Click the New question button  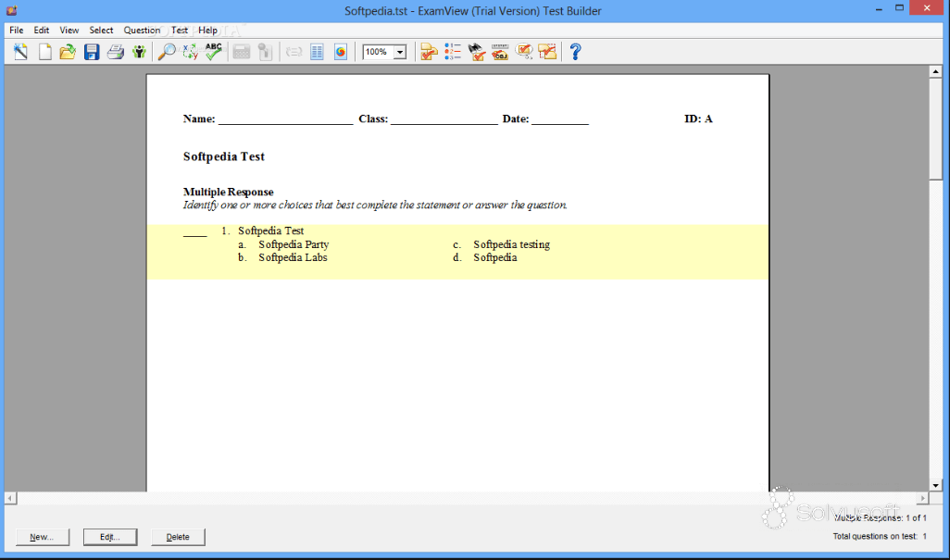tap(42, 537)
